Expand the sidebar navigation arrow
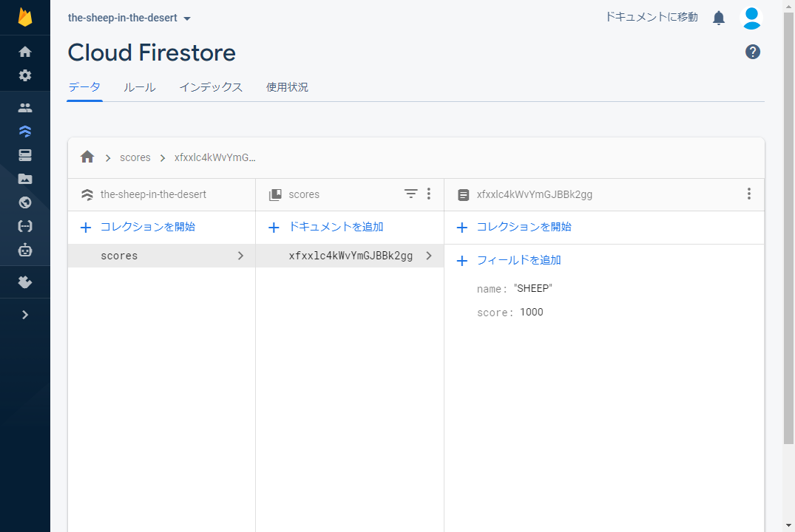The width and height of the screenshot is (795, 532). point(25,315)
